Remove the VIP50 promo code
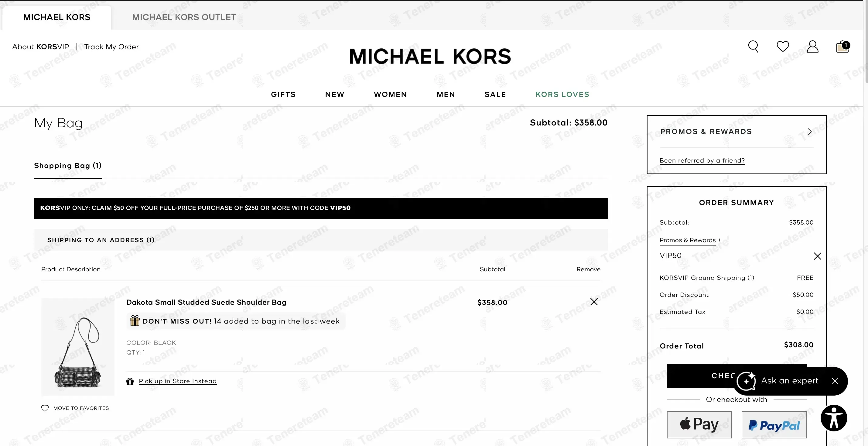The height and width of the screenshot is (446, 868). click(x=817, y=256)
